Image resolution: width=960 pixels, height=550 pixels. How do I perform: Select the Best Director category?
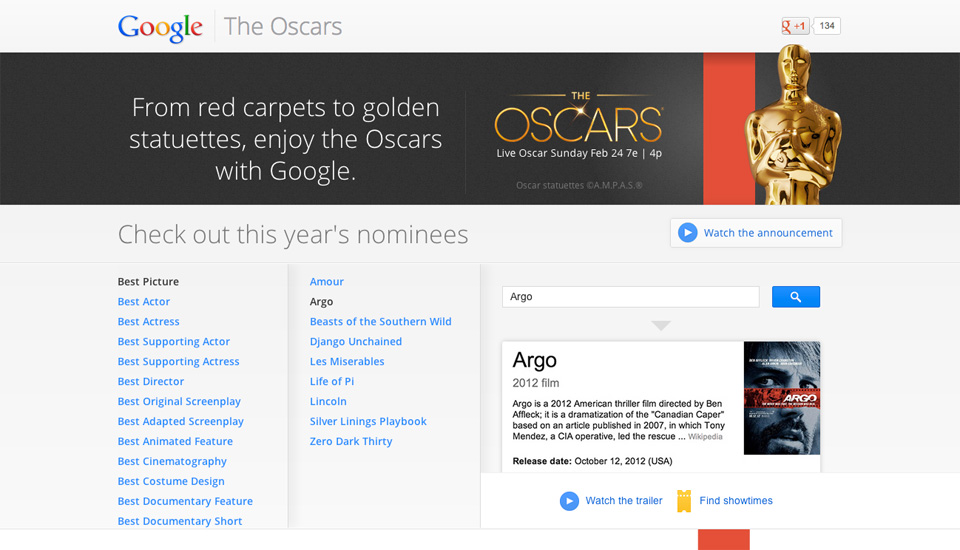coord(151,382)
